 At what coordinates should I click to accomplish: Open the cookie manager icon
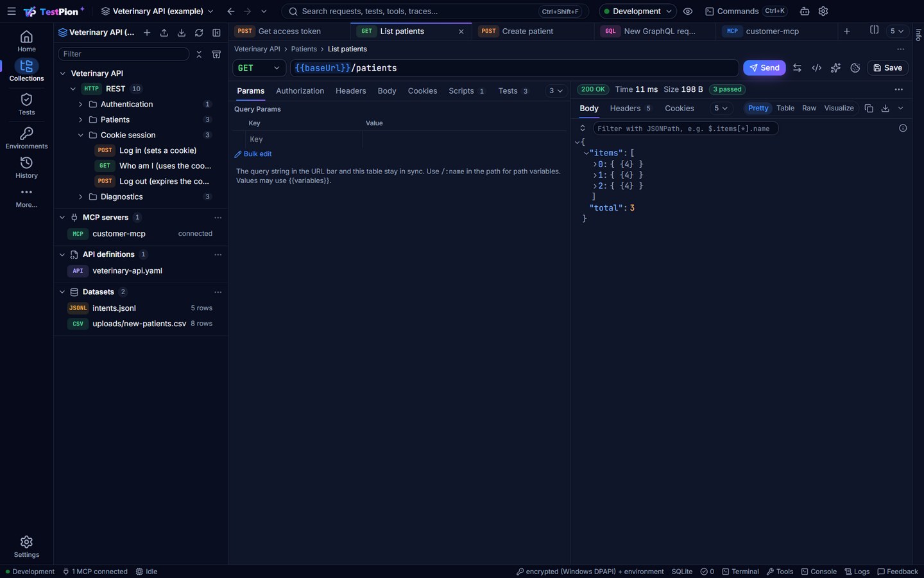(855, 68)
